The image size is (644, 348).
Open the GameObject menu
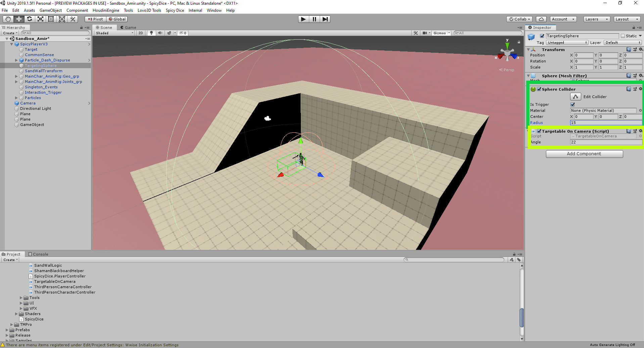(x=51, y=10)
